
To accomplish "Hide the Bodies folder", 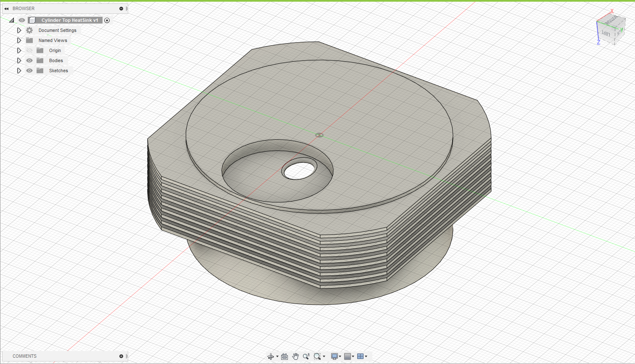I will coord(29,60).
